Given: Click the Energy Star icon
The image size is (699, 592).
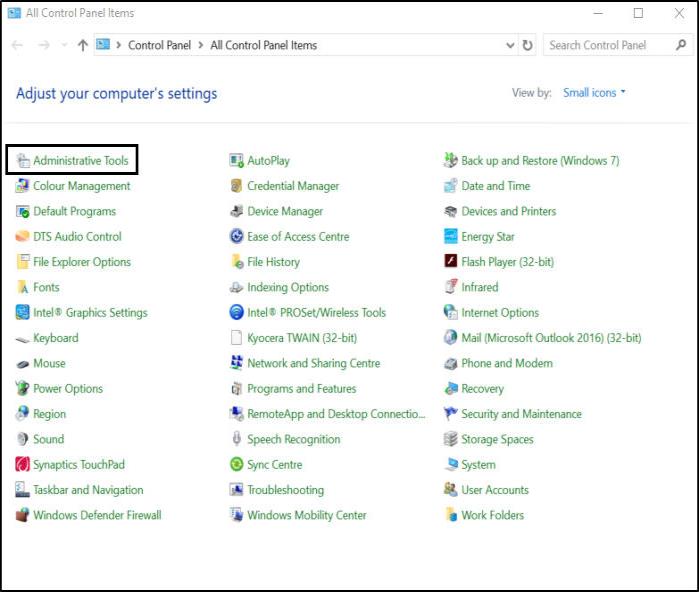Looking at the screenshot, I should pyautogui.click(x=452, y=237).
